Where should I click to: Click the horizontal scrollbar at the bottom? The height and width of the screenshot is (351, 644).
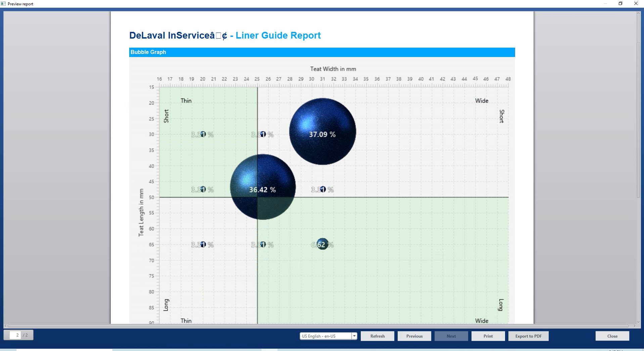(318, 326)
